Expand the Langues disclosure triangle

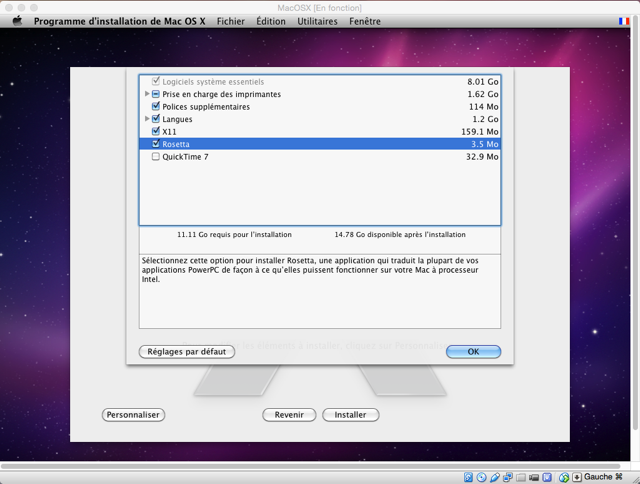coord(147,119)
